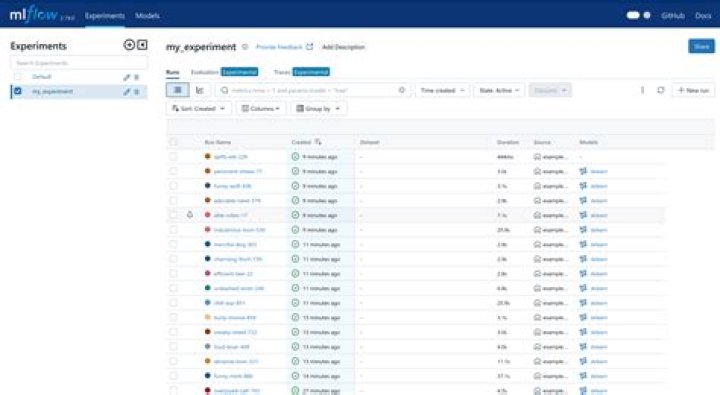Screen dimensions: 720x395
Task: Tick the checkbox for funny-wolf run
Action: click(x=173, y=186)
